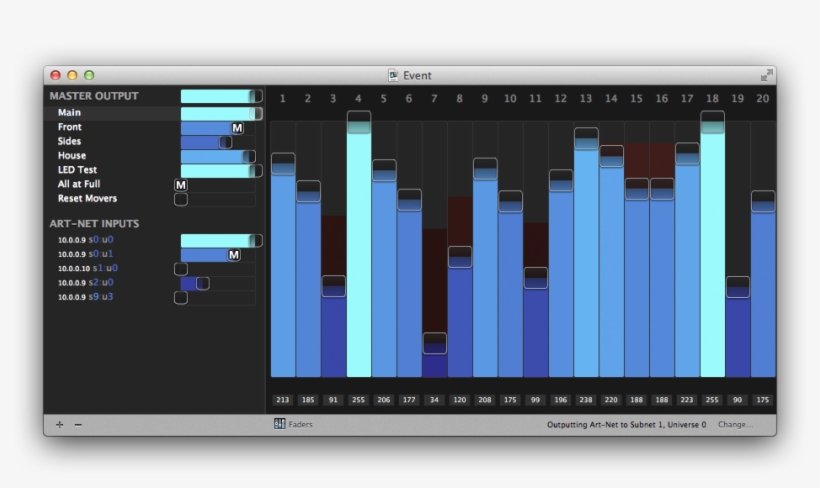This screenshot has height=488, width=820.
Task: Click the channel 13 number label
Action: [586, 98]
